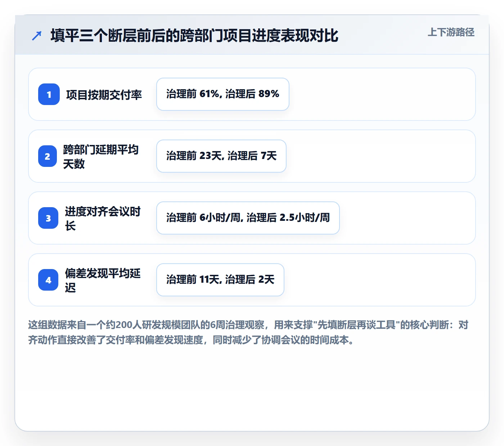This screenshot has height=446, width=504.
Task: Click the value chip 治理前 6小时/周, 治理后 2.5小时/周
Action: 248,218
